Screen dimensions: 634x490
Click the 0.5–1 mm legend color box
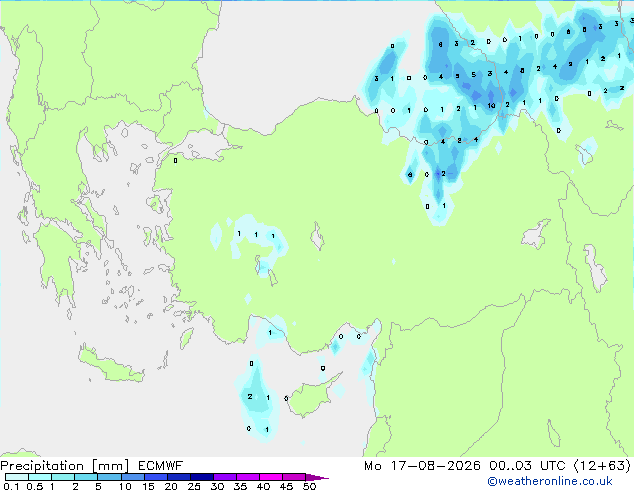pyautogui.click(x=40, y=477)
